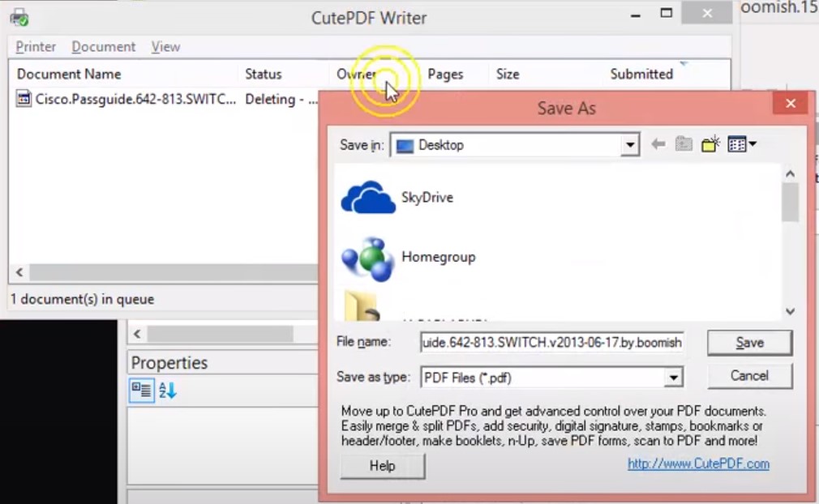Sort queue by Pages column
Viewport: 819px width, 504px height.
(x=445, y=74)
